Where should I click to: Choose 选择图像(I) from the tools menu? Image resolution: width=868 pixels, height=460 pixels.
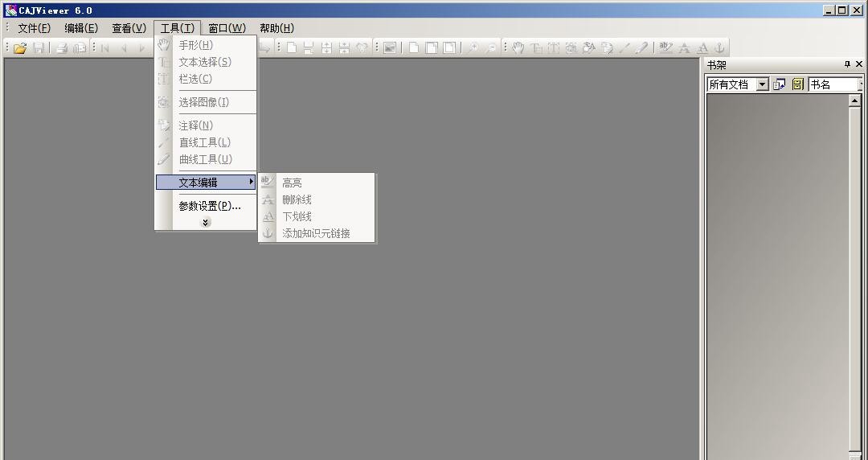tap(206, 102)
